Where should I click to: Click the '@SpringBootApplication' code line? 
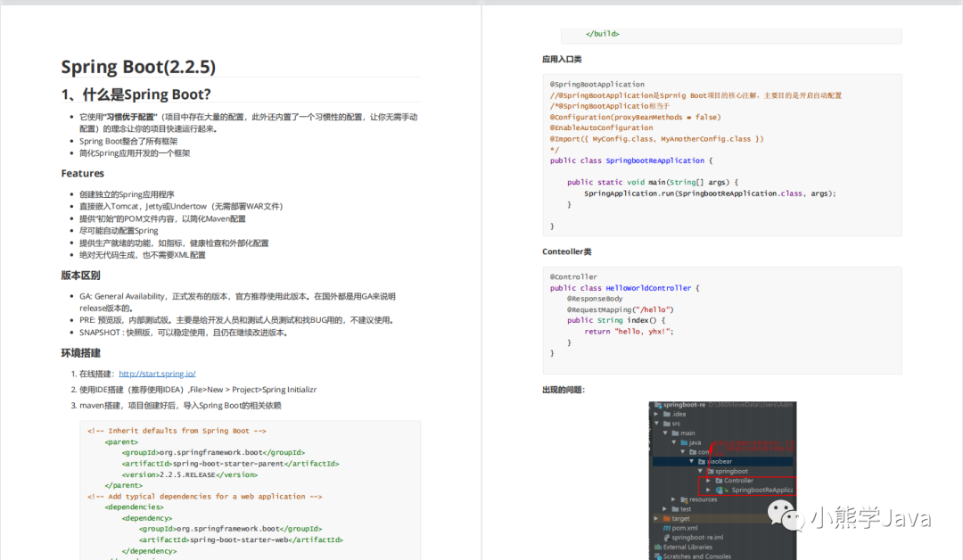(597, 84)
